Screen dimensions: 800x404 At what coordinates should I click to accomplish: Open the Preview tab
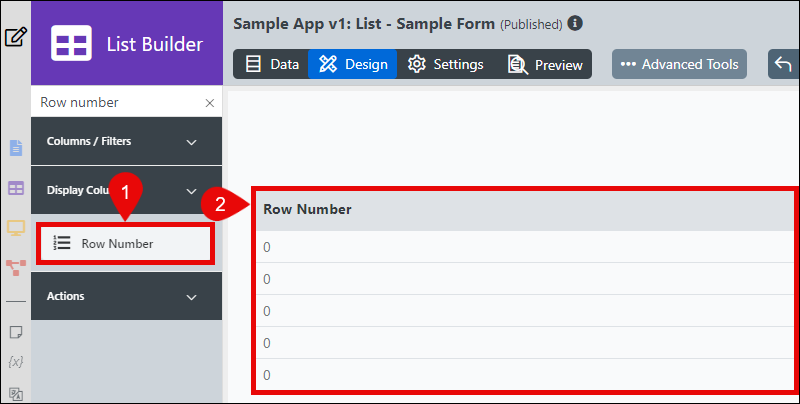pos(545,65)
